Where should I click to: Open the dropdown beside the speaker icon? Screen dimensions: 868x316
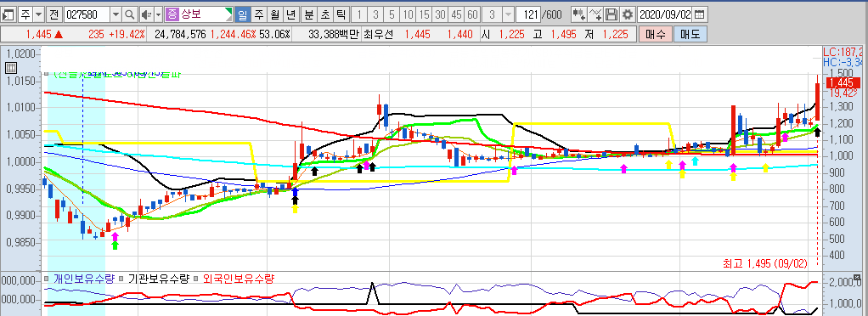click(158, 14)
